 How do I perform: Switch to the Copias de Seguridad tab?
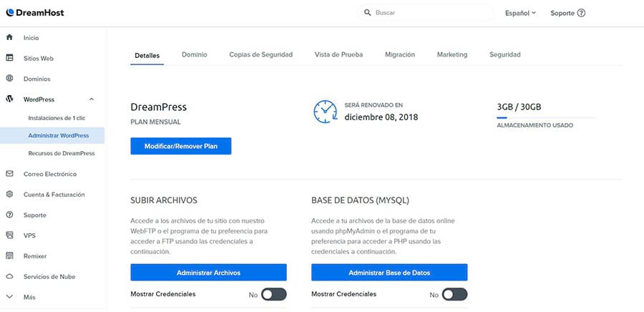(260, 55)
